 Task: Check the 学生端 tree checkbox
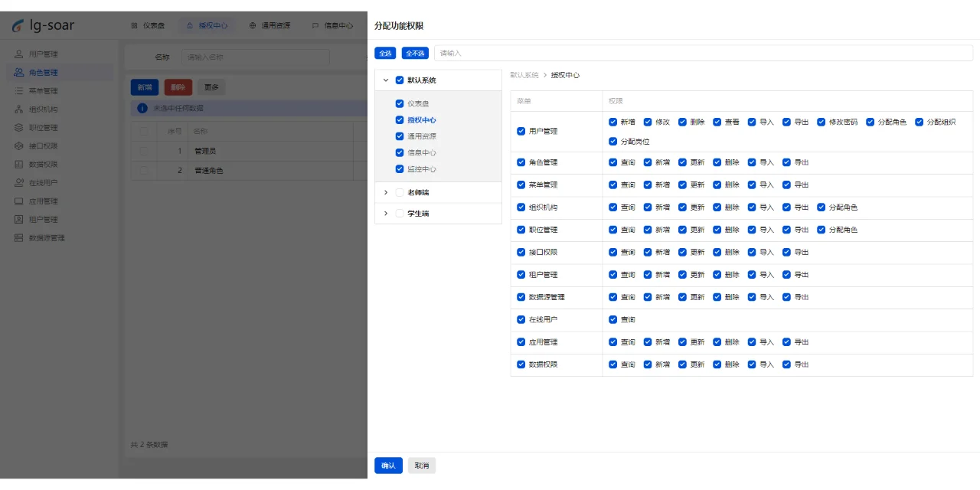tap(400, 214)
